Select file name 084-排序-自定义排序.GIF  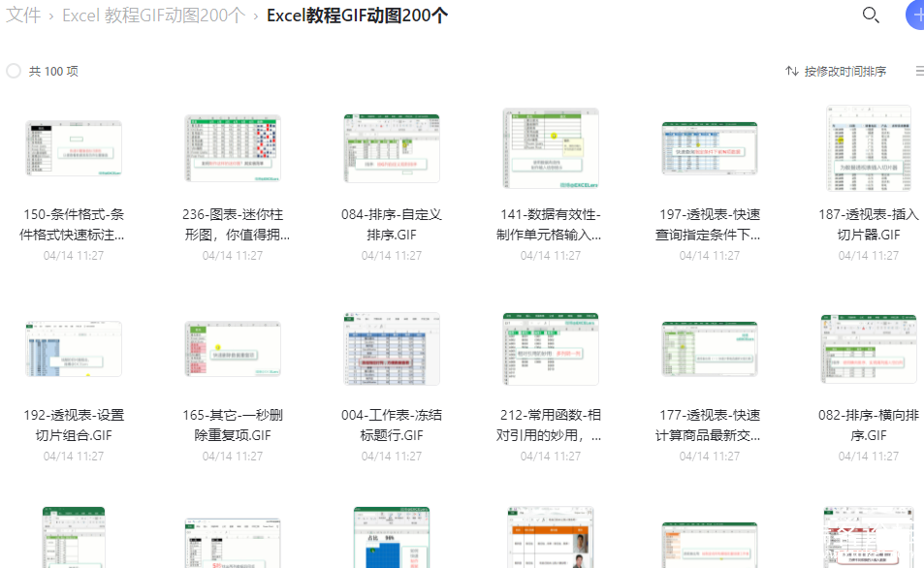coord(392,225)
